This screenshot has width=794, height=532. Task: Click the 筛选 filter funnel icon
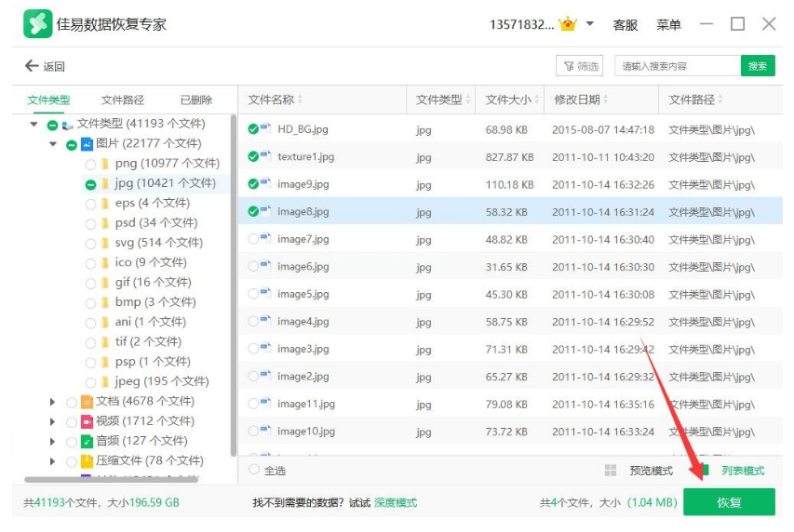(569, 66)
